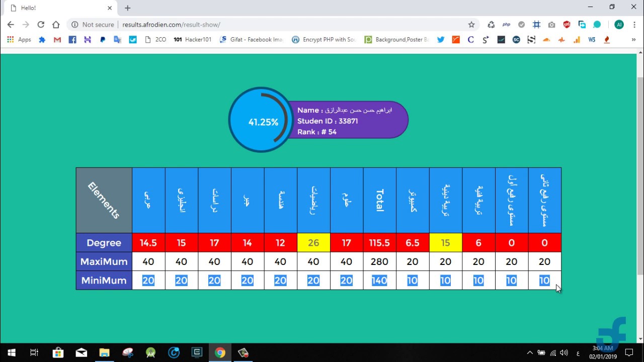Show hidden system tray icons
The height and width of the screenshot is (362, 644).
point(530,352)
